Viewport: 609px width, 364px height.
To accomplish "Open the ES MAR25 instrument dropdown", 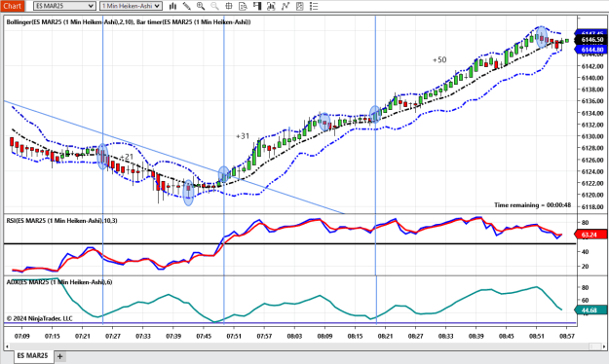I will click(x=64, y=6).
